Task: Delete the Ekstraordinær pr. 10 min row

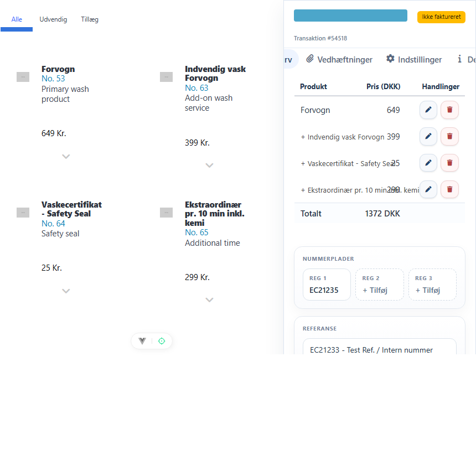Action: tap(449, 189)
